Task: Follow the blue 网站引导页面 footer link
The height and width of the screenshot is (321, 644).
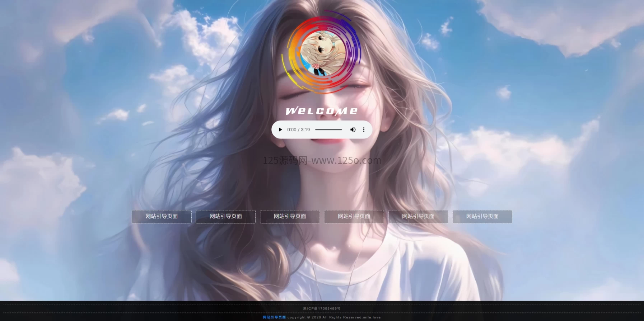Action: coord(274,317)
